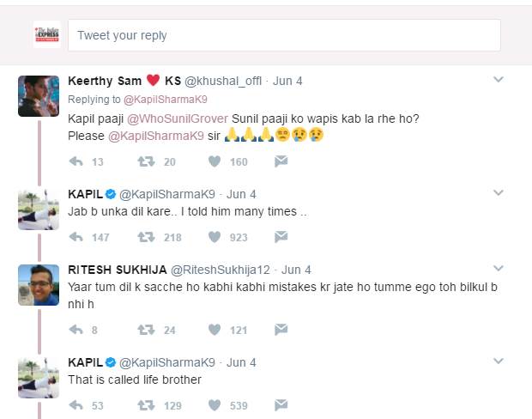This screenshot has width=532, height=419.
Task: Click the 'Tweet your reply' field
Action: click(x=283, y=35)
